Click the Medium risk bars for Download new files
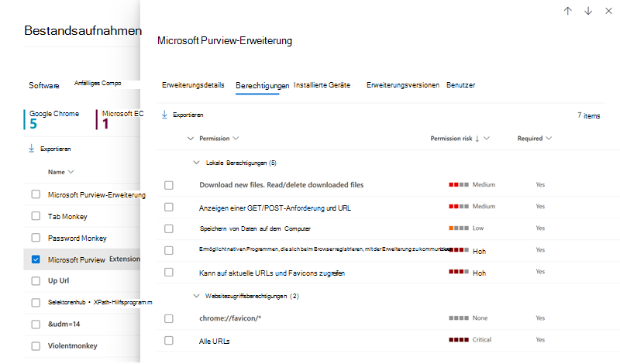Viewport: 620px width, 364px height. (x=459, y=184)
